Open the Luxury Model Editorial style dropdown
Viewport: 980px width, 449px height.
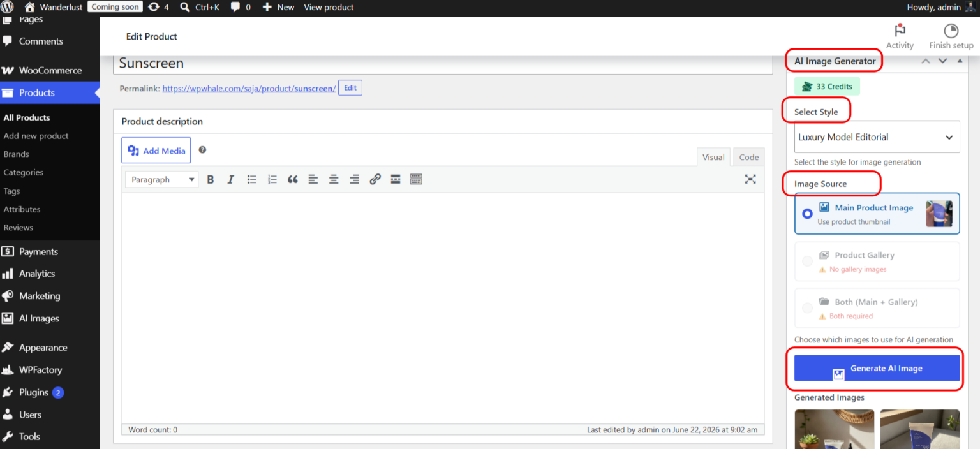tap(877, 137)
